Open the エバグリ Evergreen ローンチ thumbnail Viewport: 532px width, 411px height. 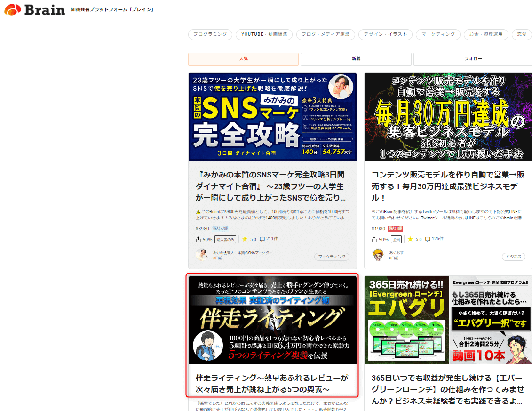448,320
